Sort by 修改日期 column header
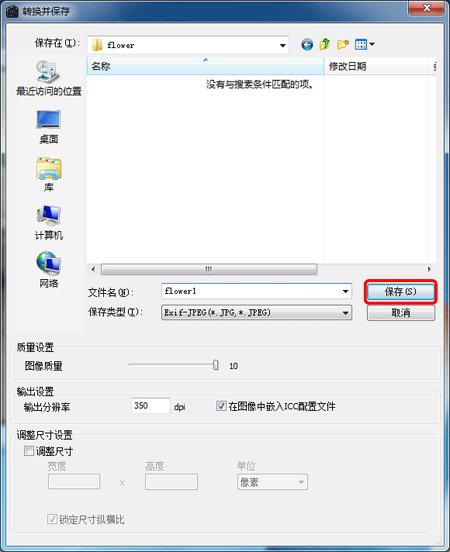 coord(376,66)
